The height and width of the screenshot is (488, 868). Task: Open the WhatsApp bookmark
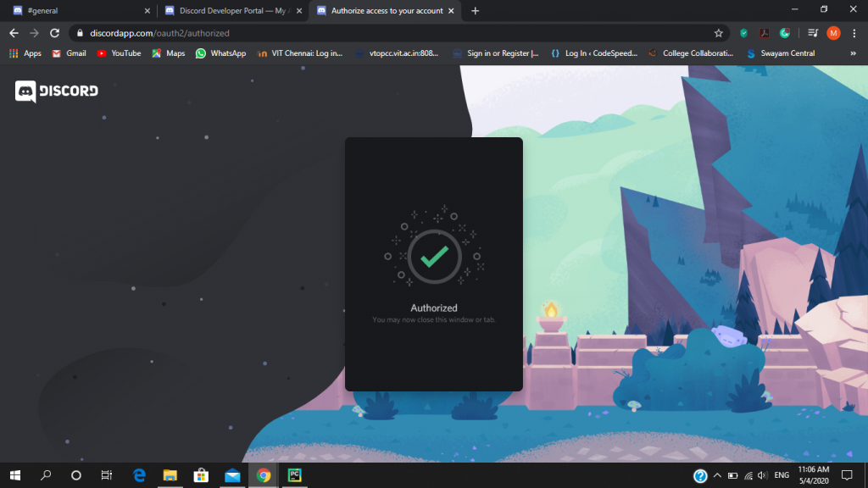click(220, 53)
